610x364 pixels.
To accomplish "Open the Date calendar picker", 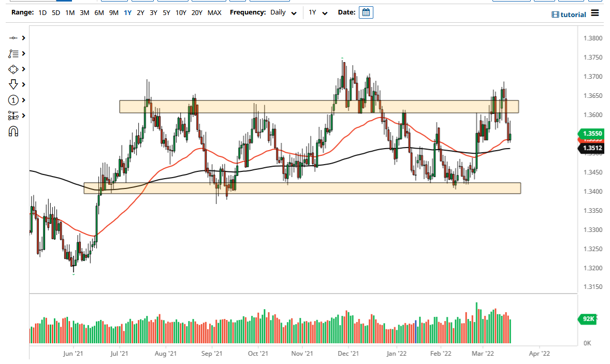I will [366, 12].
